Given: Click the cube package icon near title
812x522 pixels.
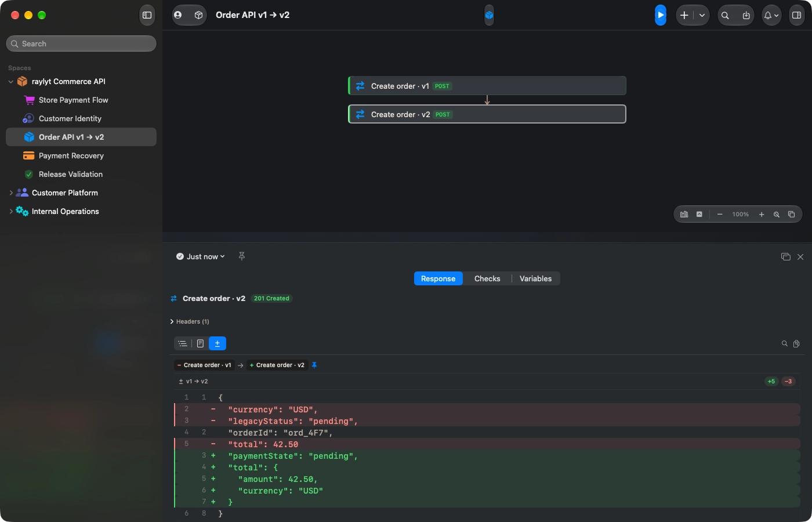Looking at the screenshot, I should point(198,15).
